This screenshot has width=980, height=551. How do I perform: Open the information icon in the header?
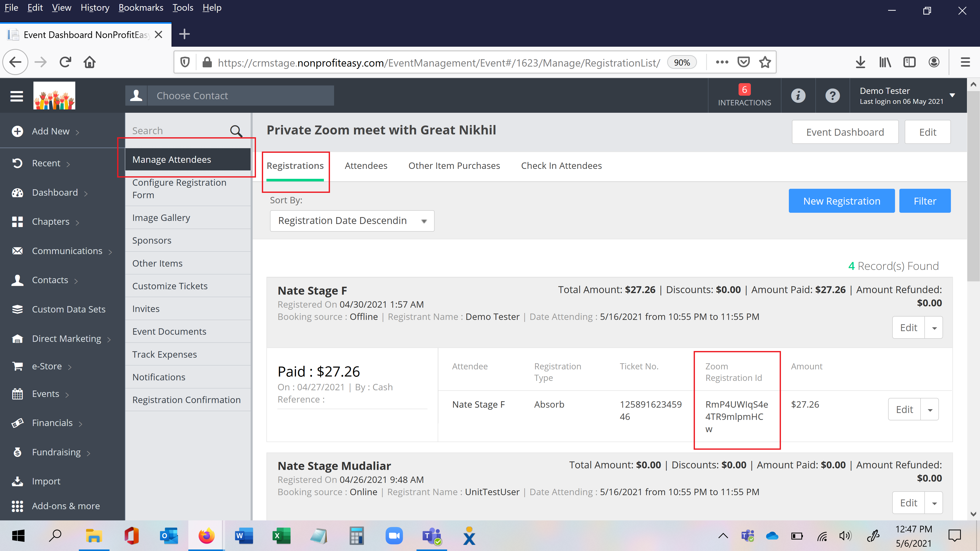pyautogui.click(x=798, y=95)
